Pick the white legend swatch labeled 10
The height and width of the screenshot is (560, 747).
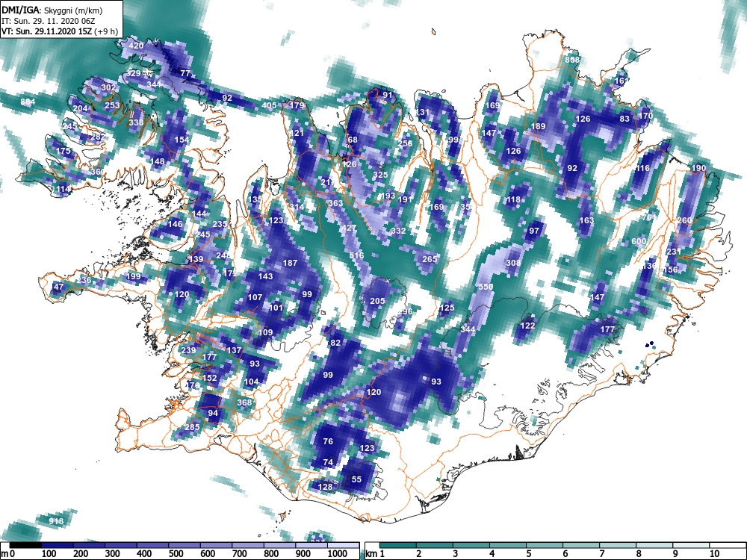coord(727,545)
